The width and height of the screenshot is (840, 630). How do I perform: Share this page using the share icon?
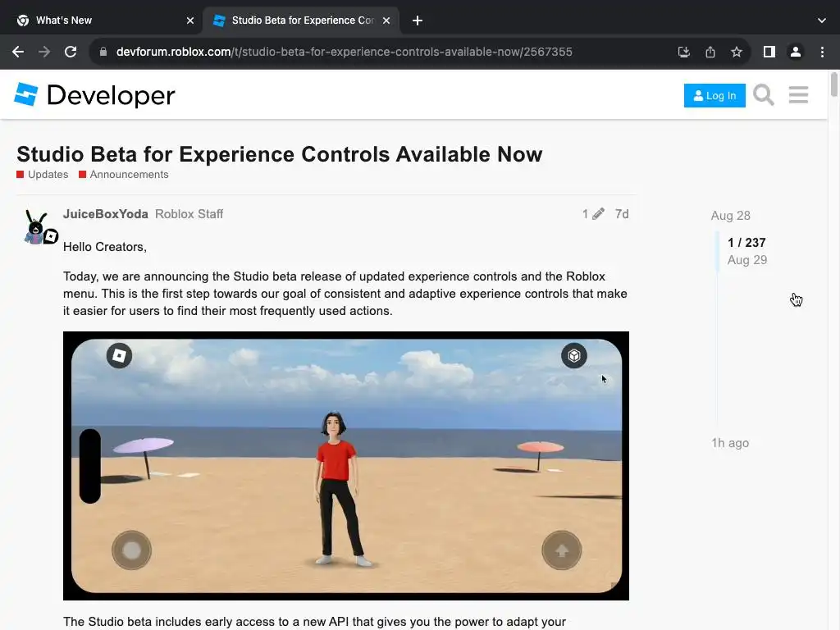(x=710, y=52)
